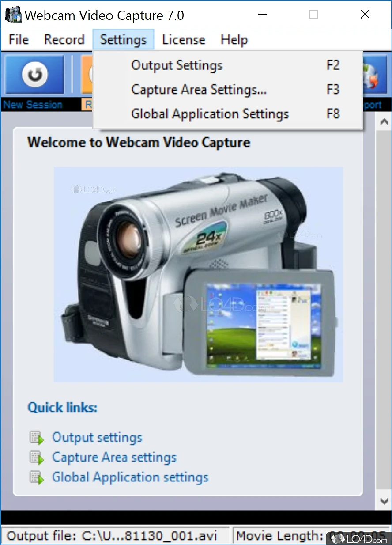The width and height of the screenshot is (392, 545).
Task: Click the Webcam Video Capture title bar icon
Action: [x=13, y=14]
